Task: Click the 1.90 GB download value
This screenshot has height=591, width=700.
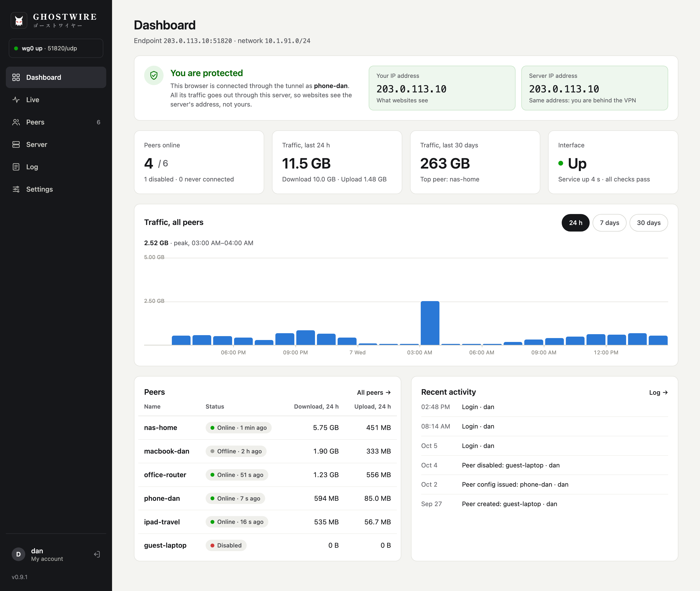Action: click(x=326, y=451)
